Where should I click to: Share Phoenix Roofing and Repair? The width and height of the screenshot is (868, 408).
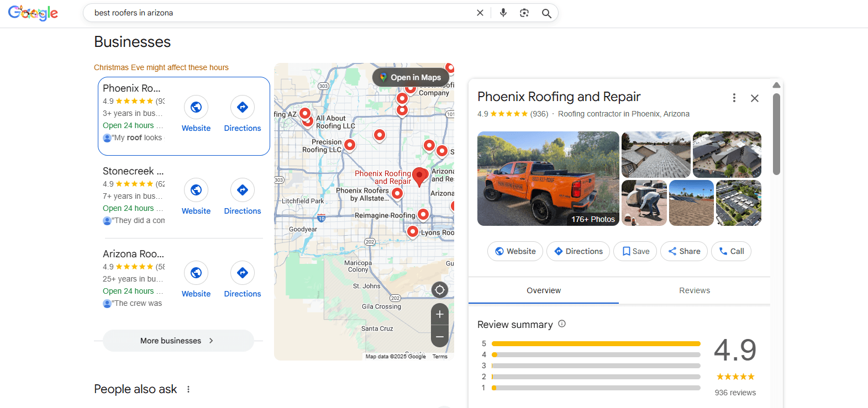[x=684, y=251]
